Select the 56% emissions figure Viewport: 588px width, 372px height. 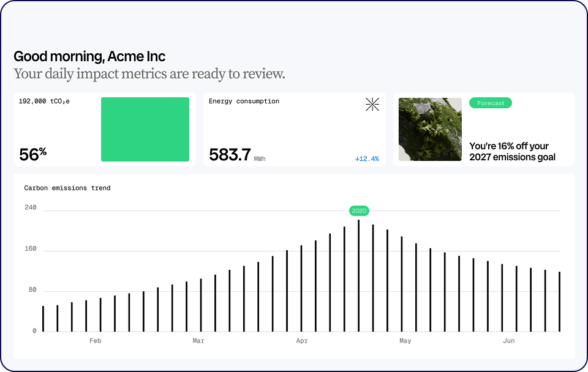click(x=32, y=155)
